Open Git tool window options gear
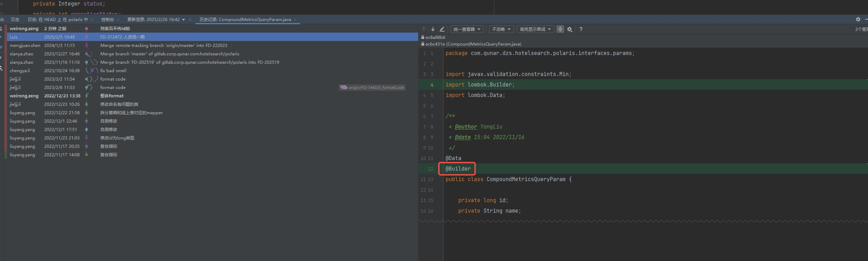 [x=858, y=20]
